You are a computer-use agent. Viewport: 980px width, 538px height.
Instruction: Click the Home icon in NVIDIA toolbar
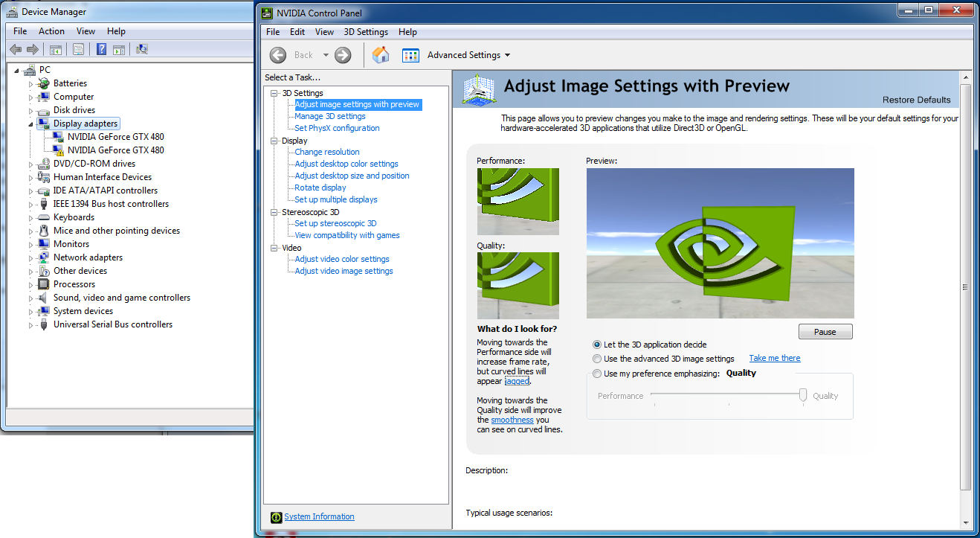pos(381,54)
